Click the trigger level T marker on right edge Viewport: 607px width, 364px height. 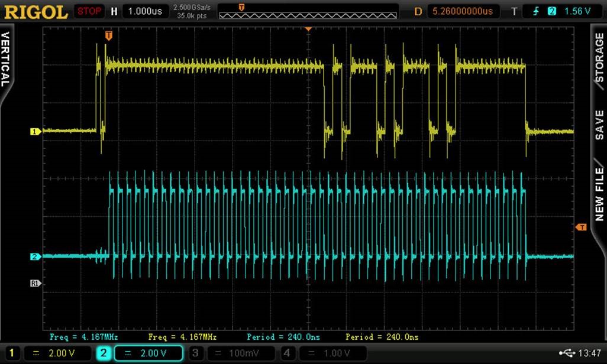[581, 227]
